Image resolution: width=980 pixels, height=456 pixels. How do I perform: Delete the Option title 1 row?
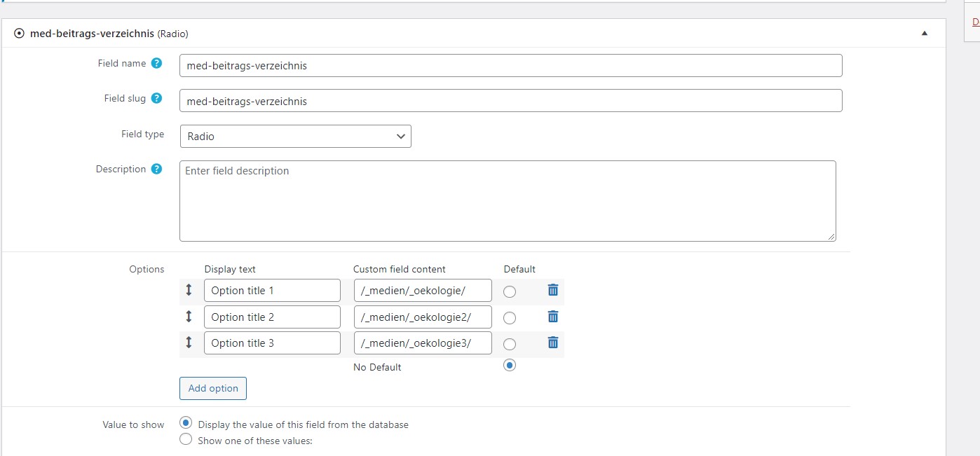[x=553, y=290]
